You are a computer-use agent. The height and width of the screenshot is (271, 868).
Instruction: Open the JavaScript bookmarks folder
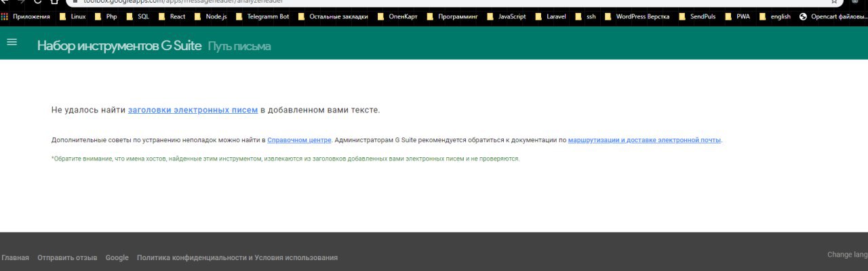506,16
